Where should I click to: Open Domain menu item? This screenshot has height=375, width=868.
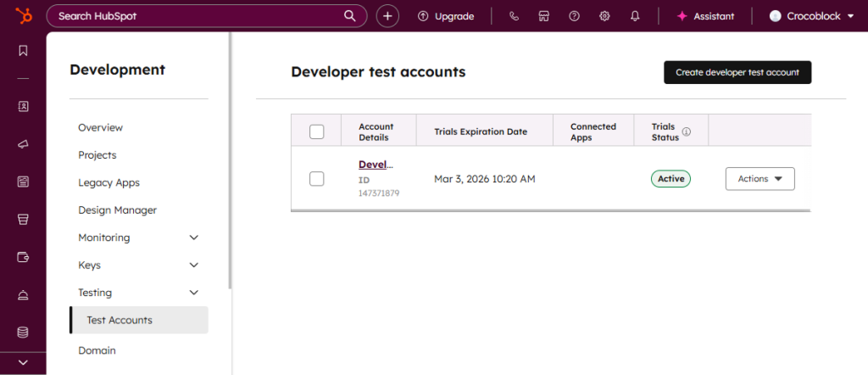pos(97,350)
